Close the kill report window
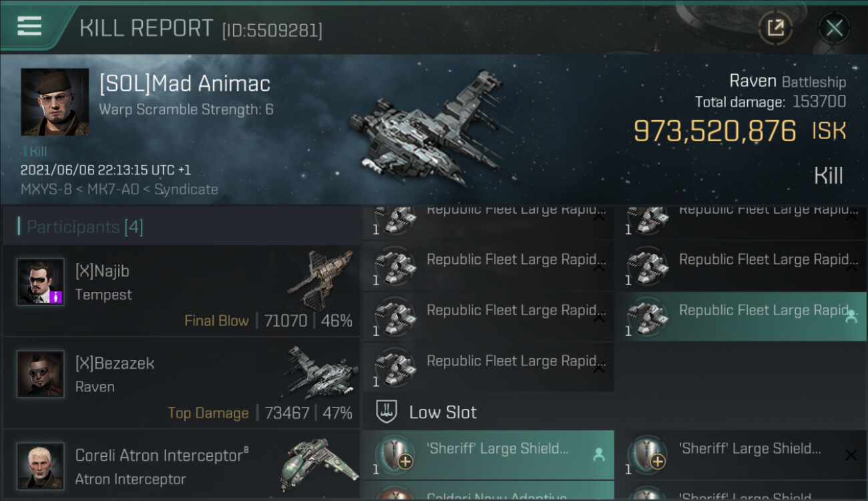The height and width of the screenshot is (501, 868). pos(834,28)
